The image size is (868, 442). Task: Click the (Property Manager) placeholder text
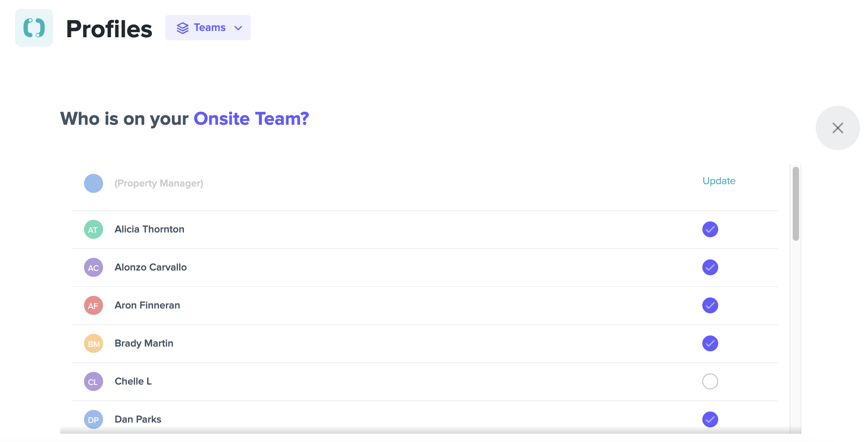[159, 183]
